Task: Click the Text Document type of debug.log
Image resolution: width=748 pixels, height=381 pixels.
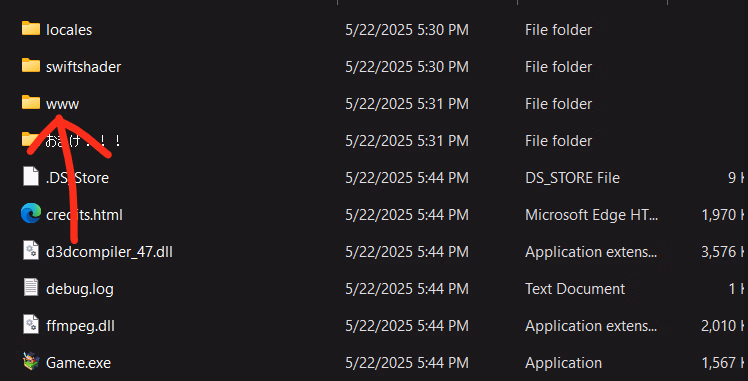Action: point(575,289)
